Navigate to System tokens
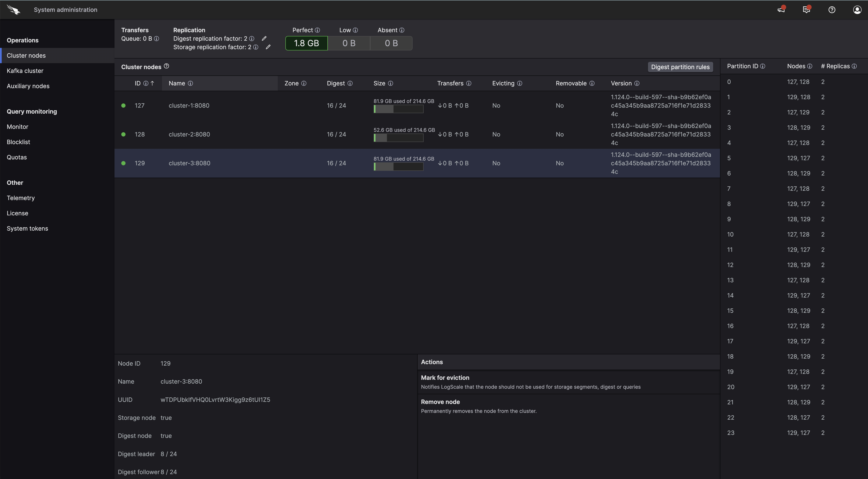The height and width of the screenshot is (479, 868). [x=27, y=228]
